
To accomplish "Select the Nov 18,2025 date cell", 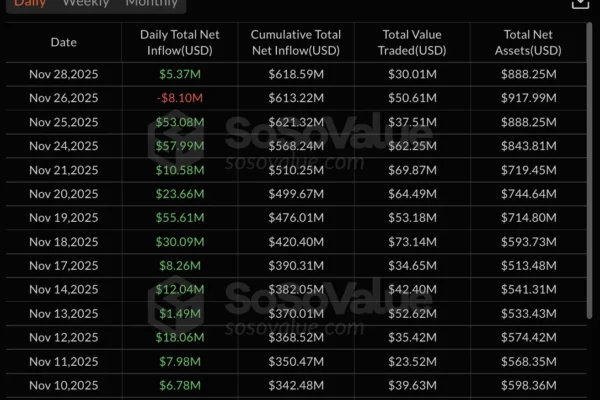I will 63,243.
